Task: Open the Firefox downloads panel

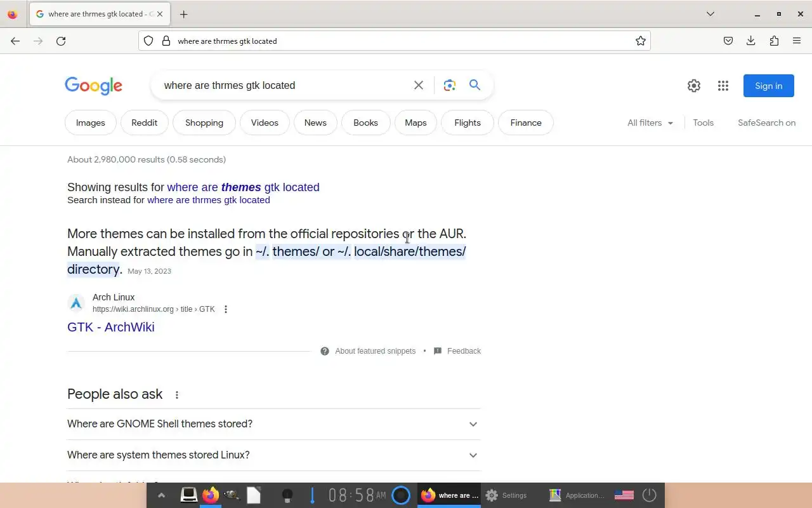Action: (751, 41)
